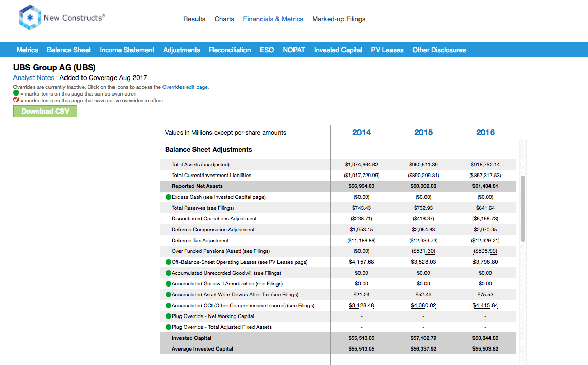Click 2015 Accumulated OCI value $4,080.02
The image size is (588, 365).
coord(423,306)
